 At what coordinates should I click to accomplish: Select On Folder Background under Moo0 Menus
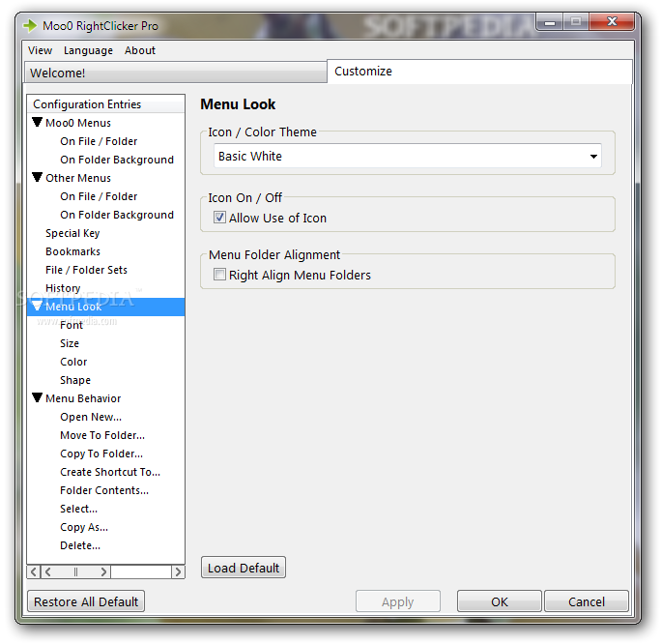117,160
